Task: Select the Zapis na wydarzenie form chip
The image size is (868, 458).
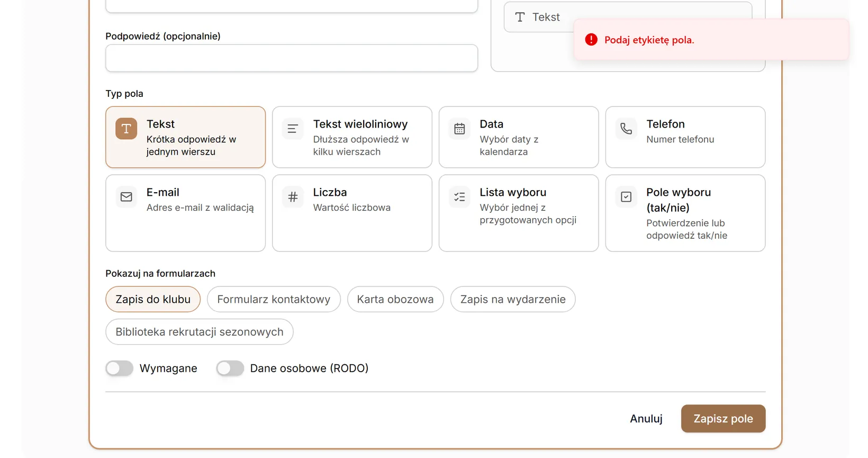Action: pos(513,299)
